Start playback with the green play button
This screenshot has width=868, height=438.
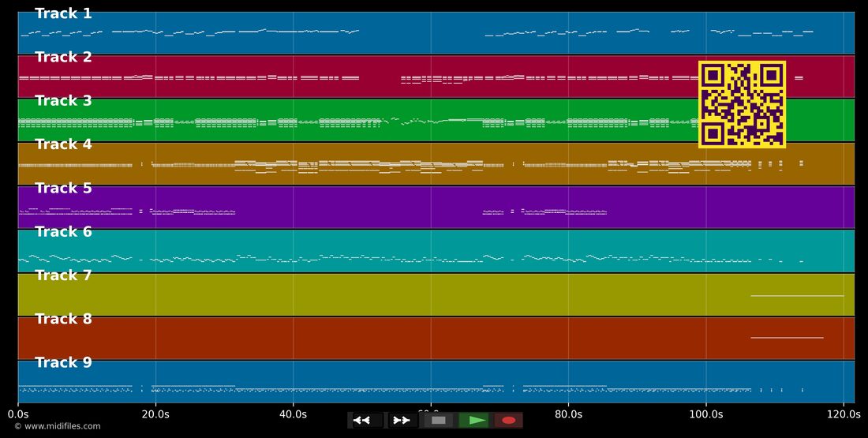[x=474, y=421]
